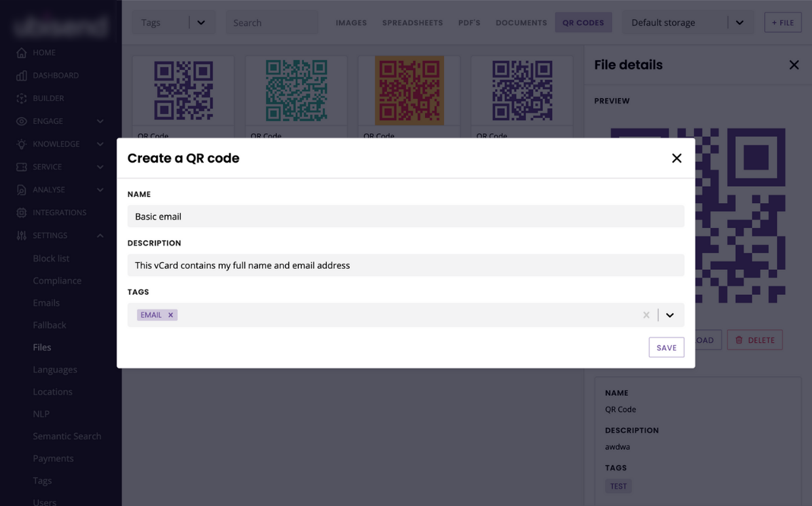
Task: Switch to the QR Codes tab
Action: click(x=583, y=22)
